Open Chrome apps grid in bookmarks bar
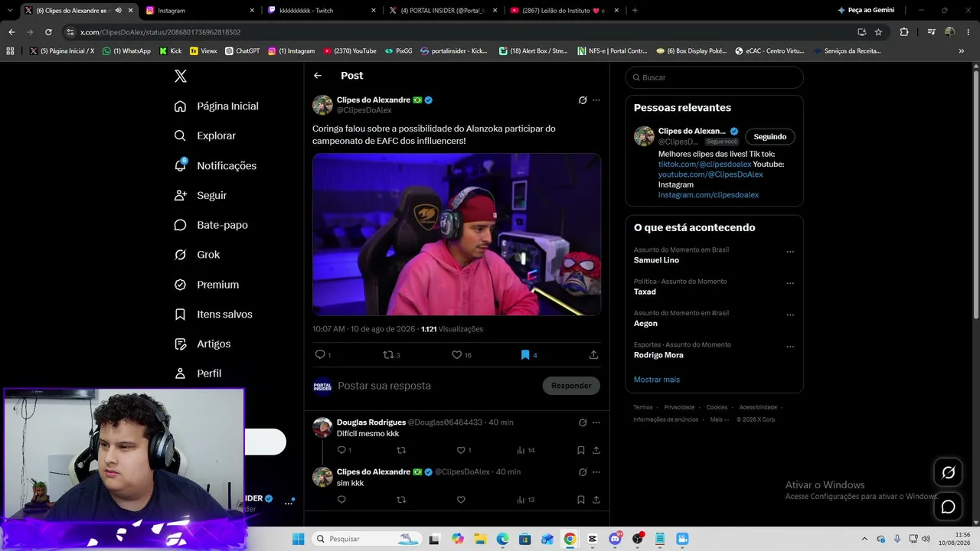 tap(10, 51)
